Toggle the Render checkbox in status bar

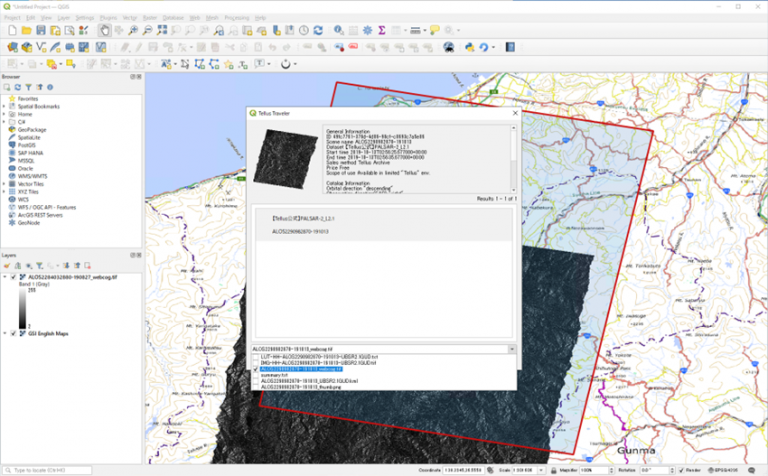[681, 470]
